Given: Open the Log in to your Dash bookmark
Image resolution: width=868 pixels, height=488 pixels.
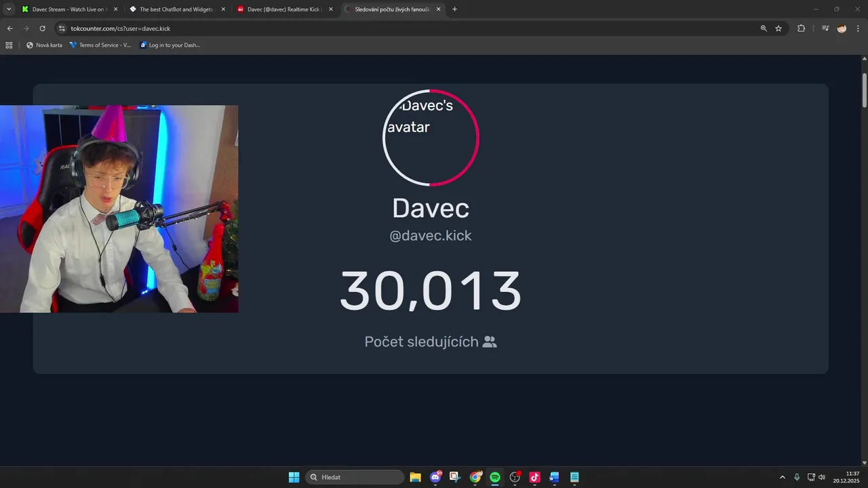Looking at the screenshot, I should [x=170, y=45].
